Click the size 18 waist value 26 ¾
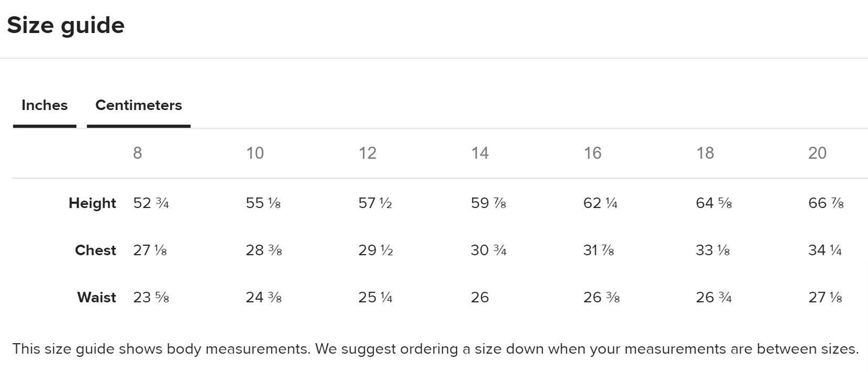 [714, 297]
